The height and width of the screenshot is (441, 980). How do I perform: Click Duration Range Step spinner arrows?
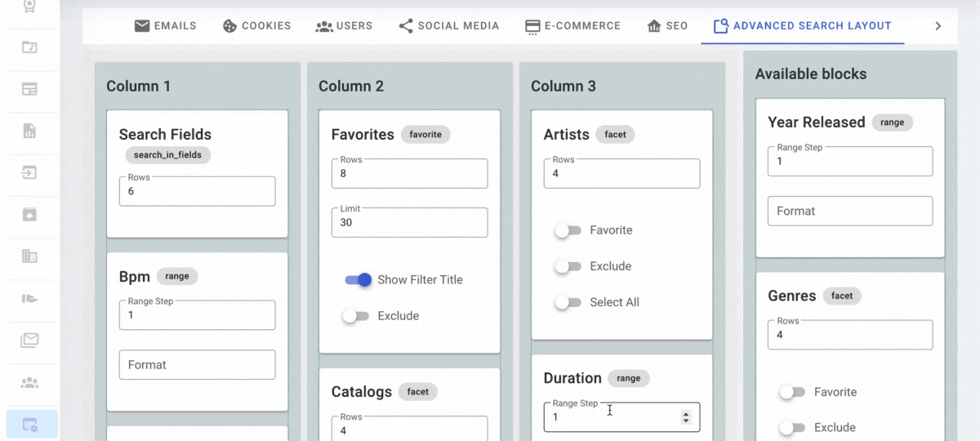[685, 417]
